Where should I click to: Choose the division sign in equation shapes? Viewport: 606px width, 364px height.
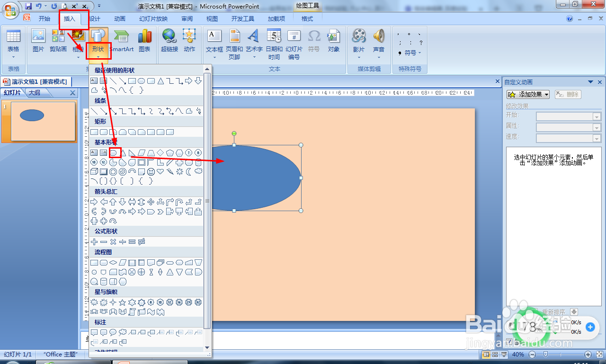pyautogui.click(x=123, y=241)
